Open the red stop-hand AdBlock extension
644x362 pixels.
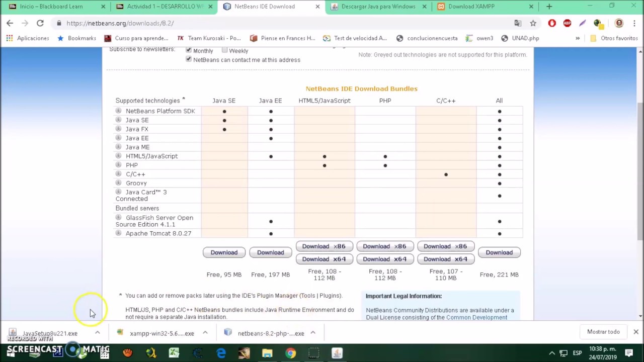[552, 23]
